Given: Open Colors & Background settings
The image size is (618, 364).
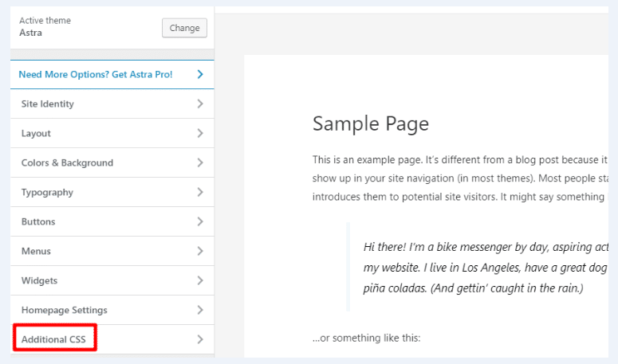Looking at the screenshot, I should coord(67,162).
